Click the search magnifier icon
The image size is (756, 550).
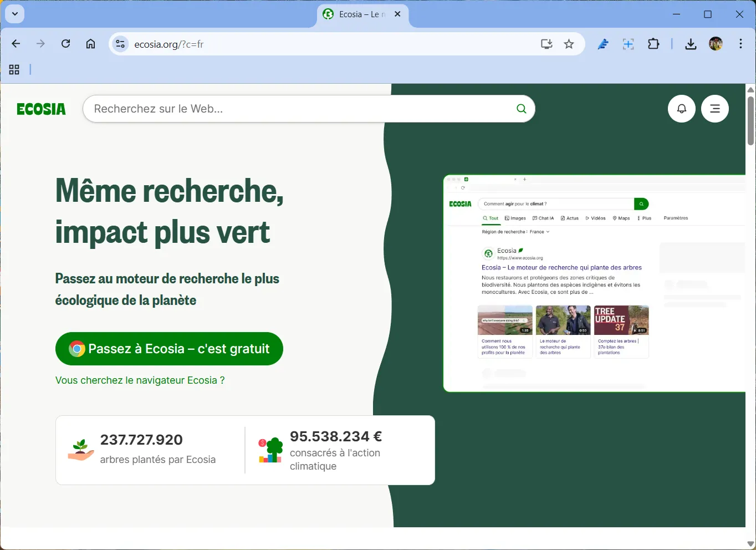click(x=521, y=109)
